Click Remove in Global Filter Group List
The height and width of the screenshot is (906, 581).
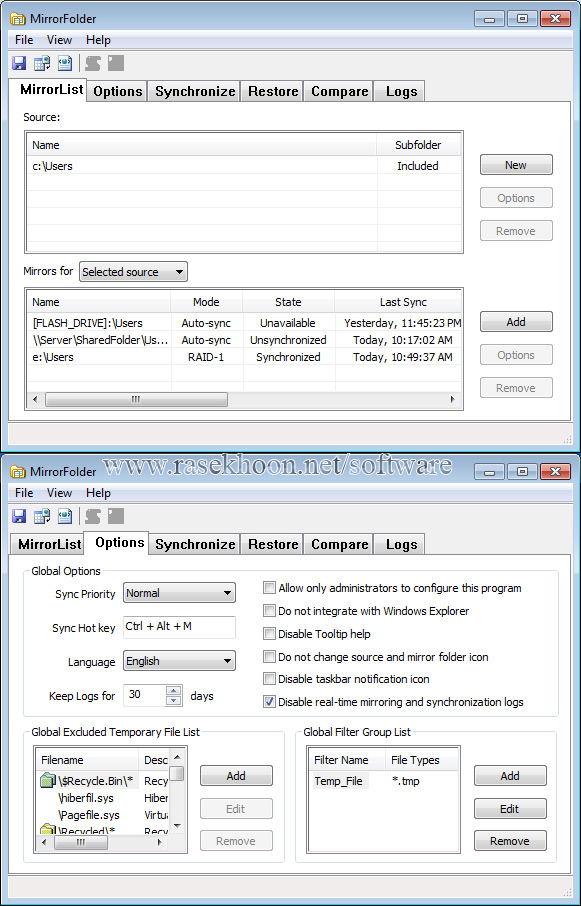click(x=510, y=841)
